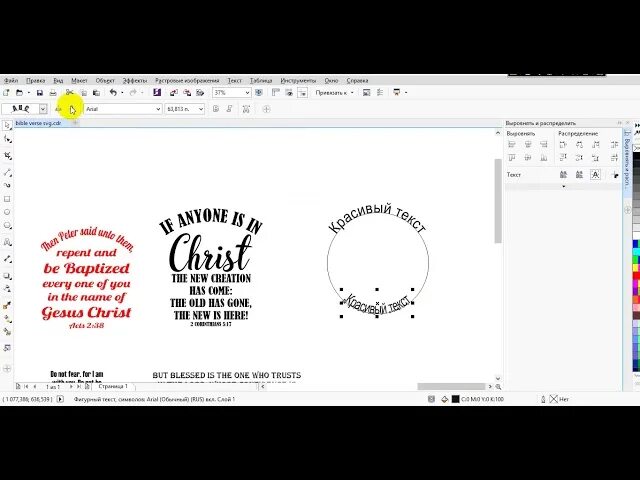Click the Align bottom icon in Выровнять
This screenshot has width=640, height=480.
click(544, 158)
